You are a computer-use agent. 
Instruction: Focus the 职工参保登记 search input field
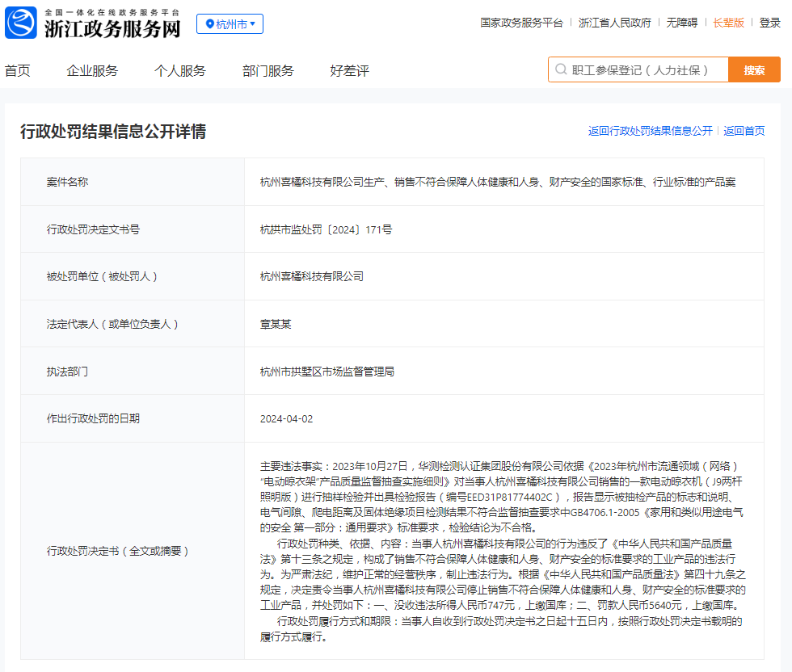coord(638,69)
